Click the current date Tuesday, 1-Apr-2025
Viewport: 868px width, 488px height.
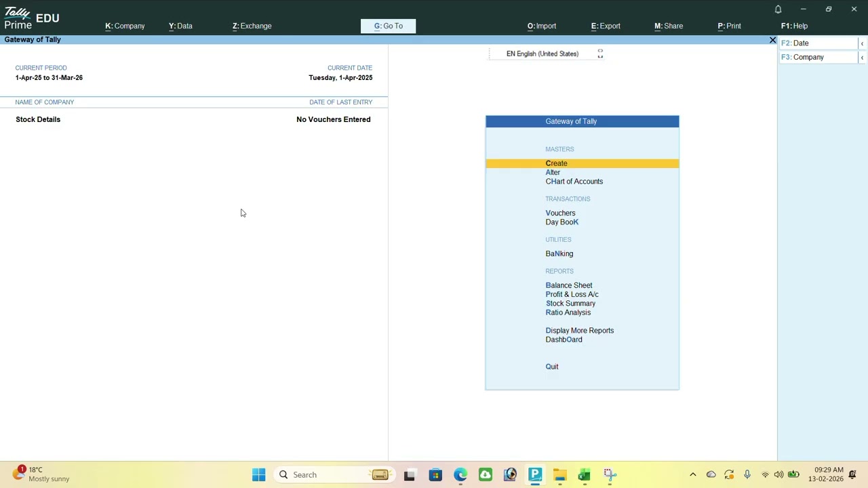pyautogui.click(x=340, y=78)
